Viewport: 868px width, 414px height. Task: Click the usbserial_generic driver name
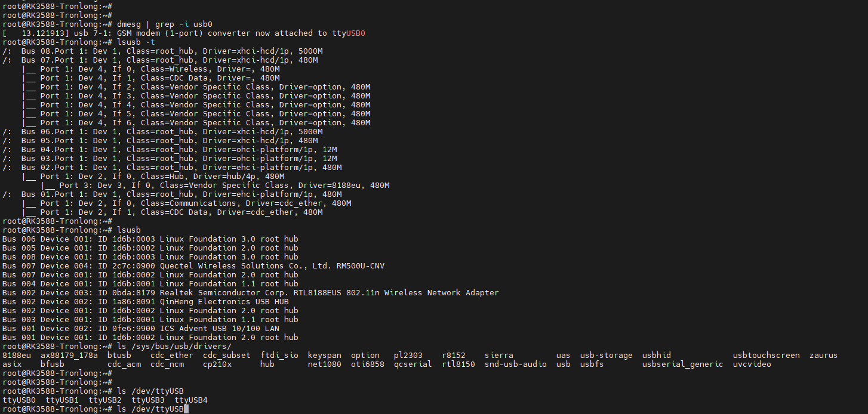click(682, 364)
